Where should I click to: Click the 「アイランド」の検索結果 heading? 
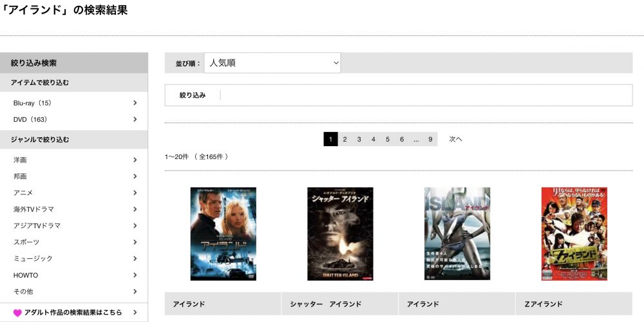pos(64,10)
